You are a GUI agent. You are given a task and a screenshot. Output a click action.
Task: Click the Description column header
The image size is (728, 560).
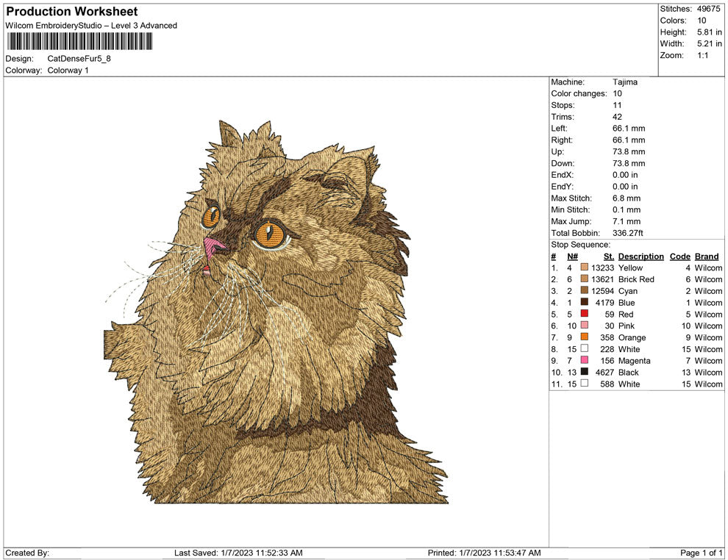pos(640,256)
